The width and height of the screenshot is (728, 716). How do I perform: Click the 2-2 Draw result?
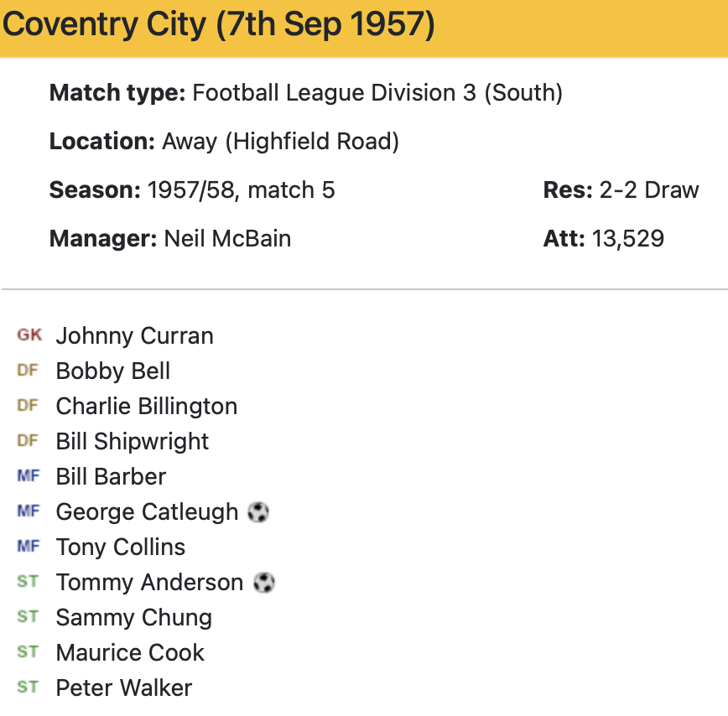[x=648, y=190]
